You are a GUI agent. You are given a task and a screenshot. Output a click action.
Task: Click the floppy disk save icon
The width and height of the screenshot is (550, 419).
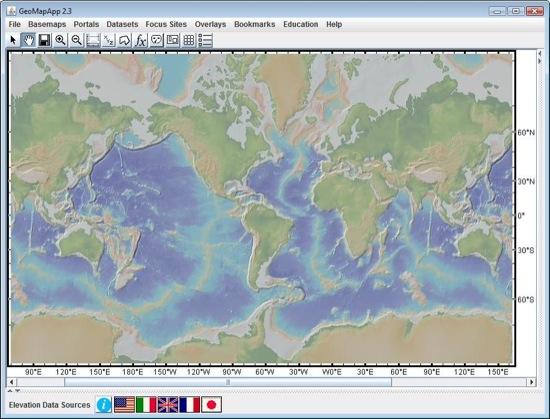44,40
